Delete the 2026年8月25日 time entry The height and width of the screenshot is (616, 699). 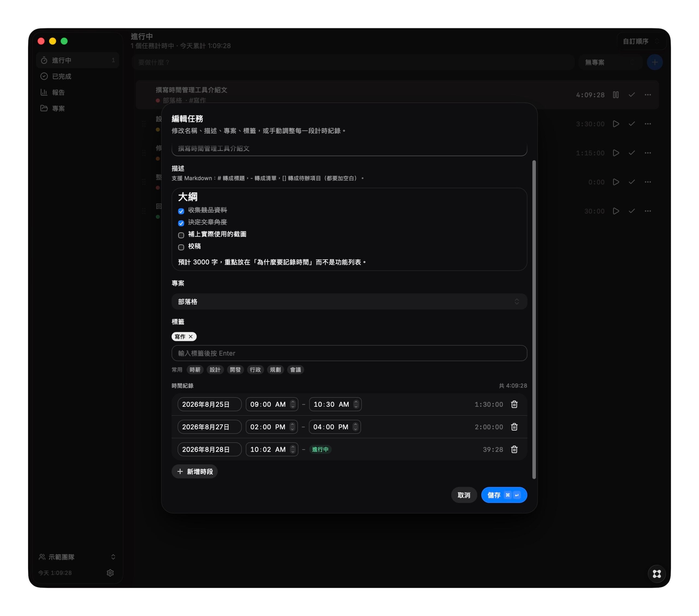coord(514,404)
